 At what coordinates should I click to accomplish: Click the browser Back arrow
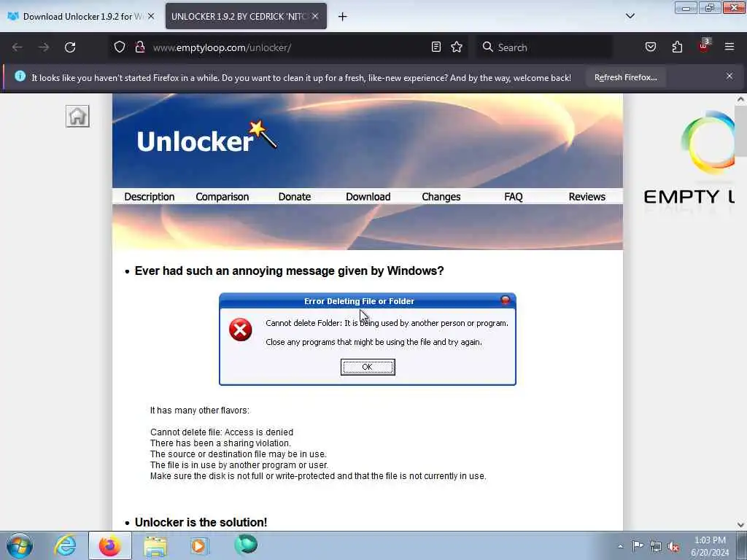click(x=18, y=47)
